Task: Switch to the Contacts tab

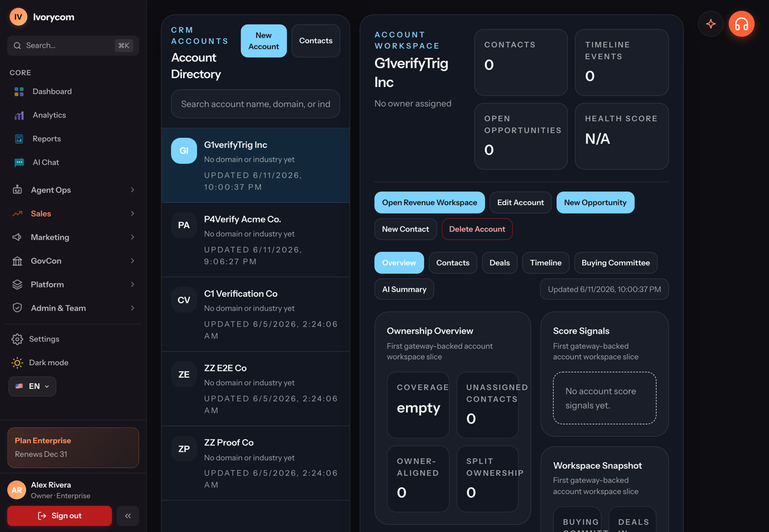Action: 453,263
